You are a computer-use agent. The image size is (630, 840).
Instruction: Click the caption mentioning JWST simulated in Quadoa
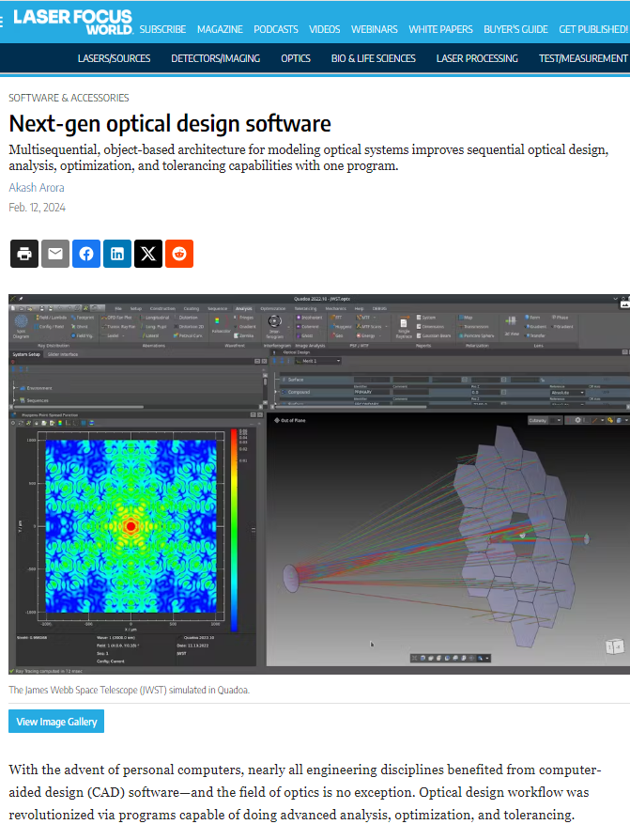pyautogui.click(x=129, y=690)
